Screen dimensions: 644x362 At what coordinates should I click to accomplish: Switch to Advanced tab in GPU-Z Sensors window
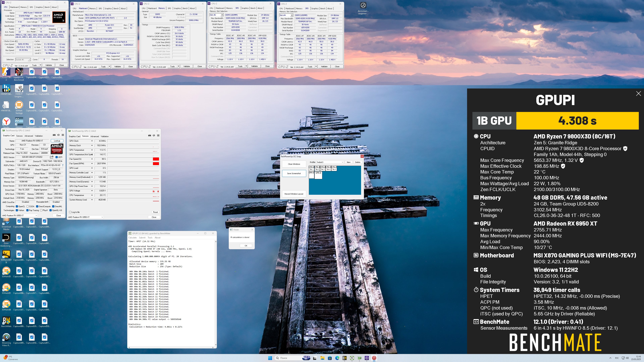[94, 136]
